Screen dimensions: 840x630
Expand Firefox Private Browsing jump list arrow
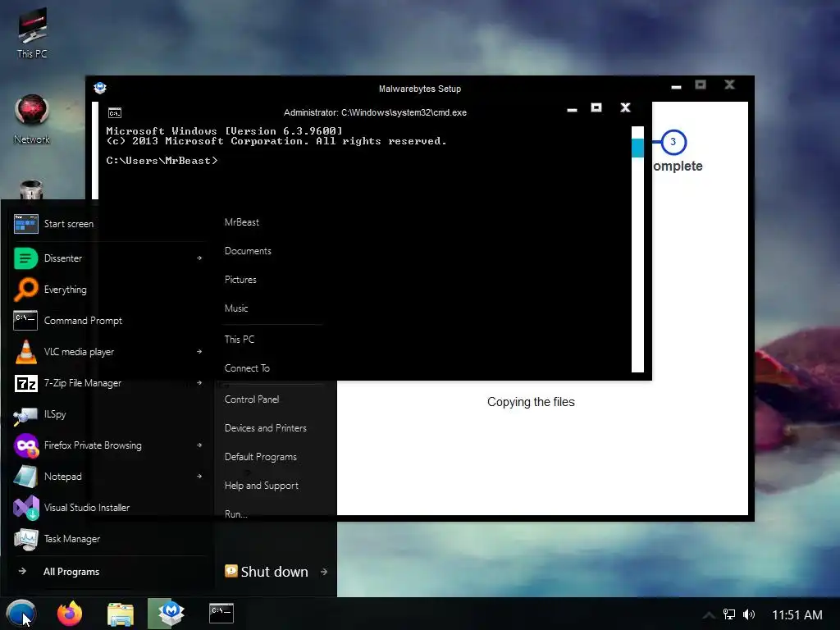pyautogui.click(x=199, y=445)
